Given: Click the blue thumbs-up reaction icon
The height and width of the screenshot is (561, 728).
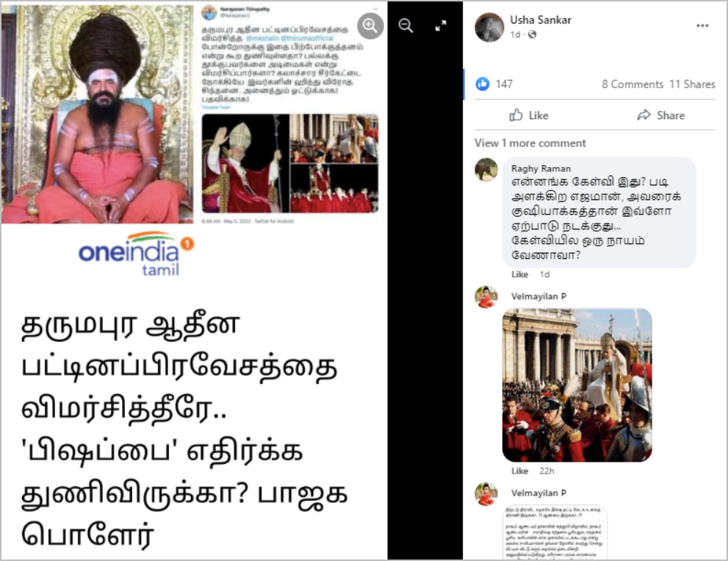Looking at the screenshot, I should [483, 84].
